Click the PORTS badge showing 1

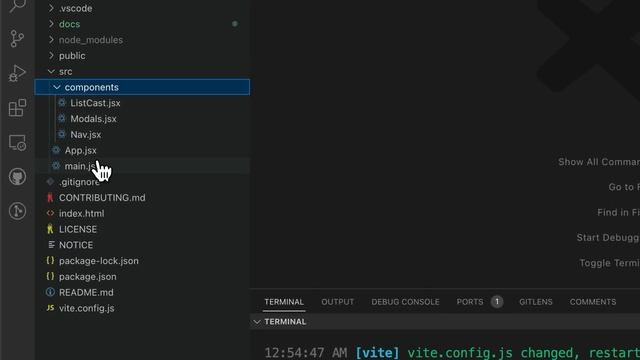pyautogui.click(x=497, y=302)
